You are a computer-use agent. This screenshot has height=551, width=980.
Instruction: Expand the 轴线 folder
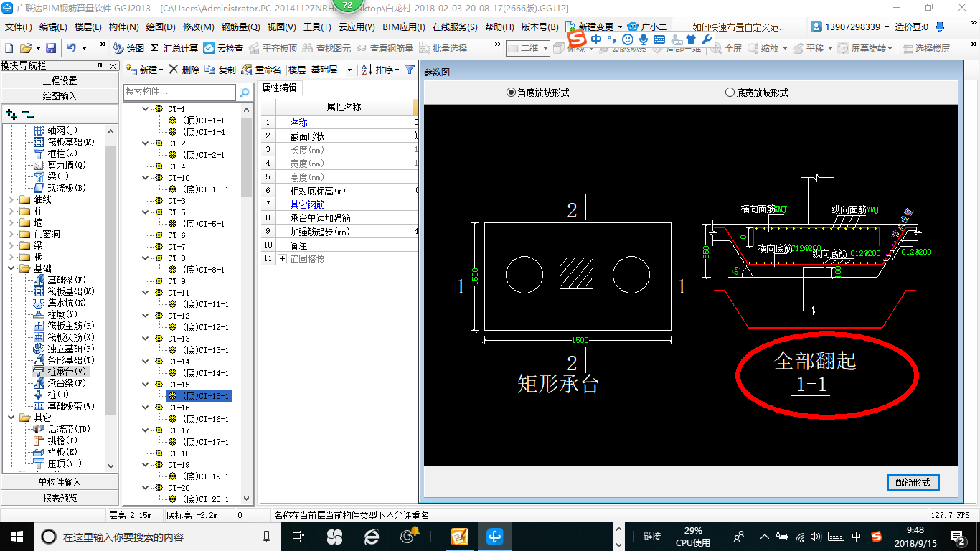11,199
